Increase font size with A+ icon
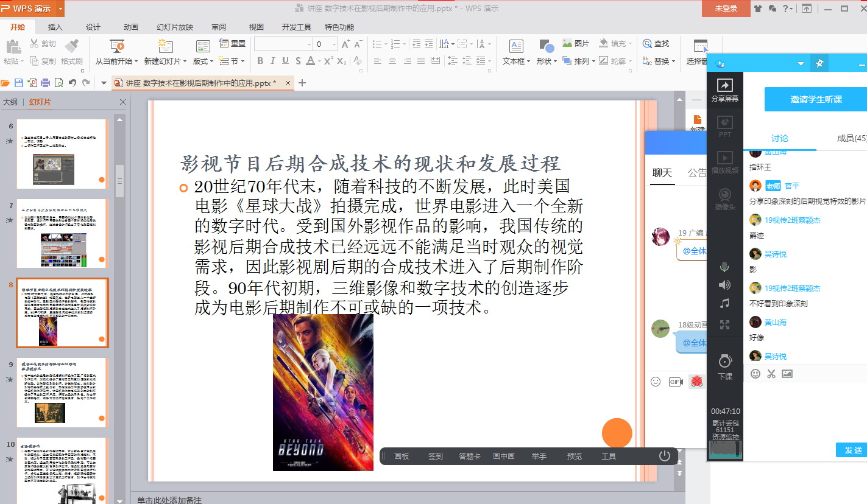This screenshot has height=504, width=867. [346, 44]
